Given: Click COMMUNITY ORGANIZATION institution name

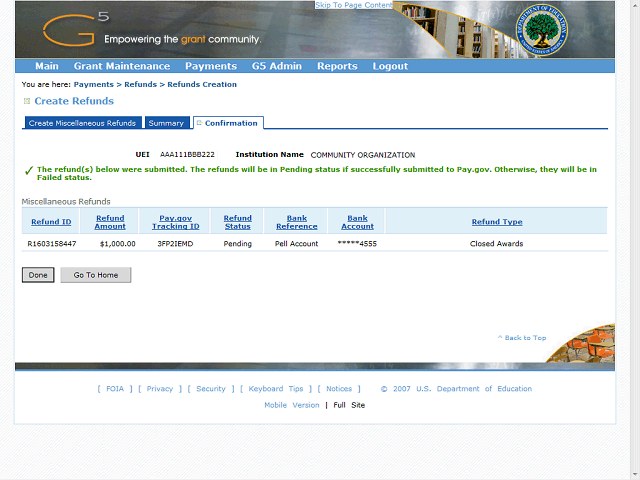Looking at the screenshot, I should point(363,155).
